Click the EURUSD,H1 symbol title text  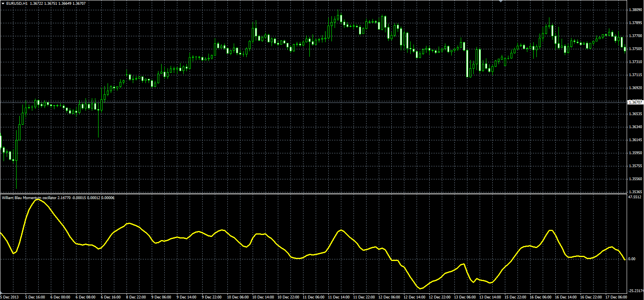click(17, 4)
